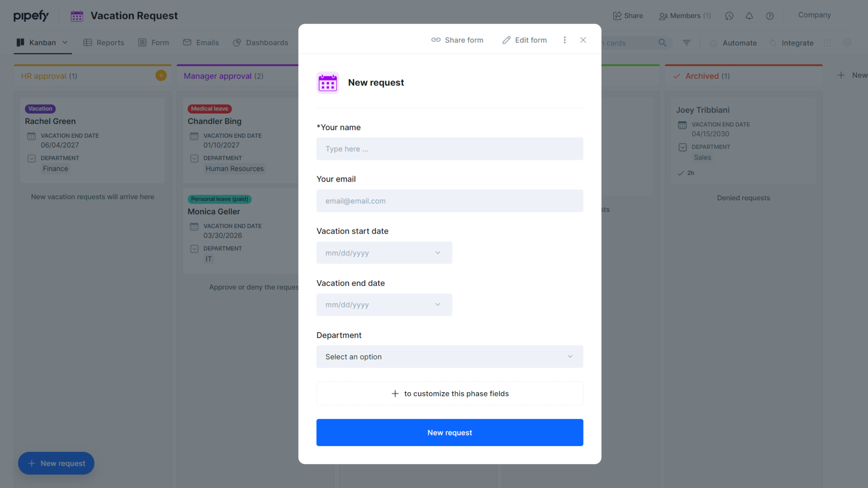Click Members in the top bar
The image size is (868, 488).
684,15
